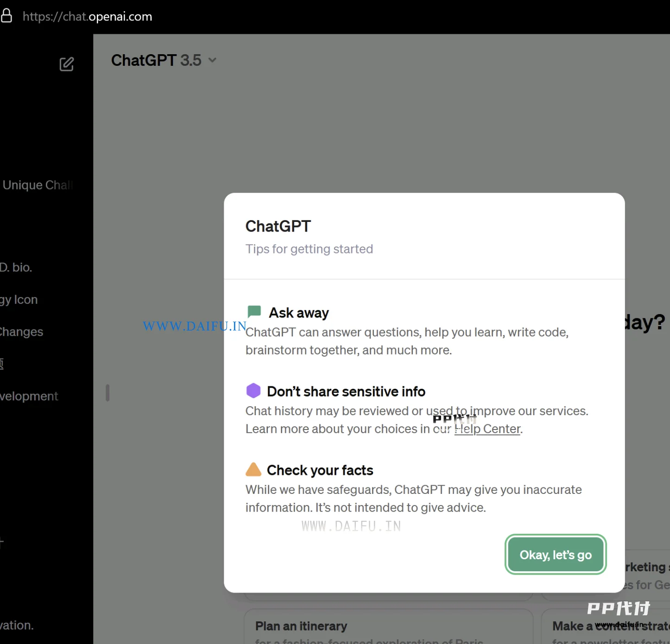This screenshot has width=670, height=644.
Task: Click the 'Ask away' heading in the dialog
Action: [299, 313]
